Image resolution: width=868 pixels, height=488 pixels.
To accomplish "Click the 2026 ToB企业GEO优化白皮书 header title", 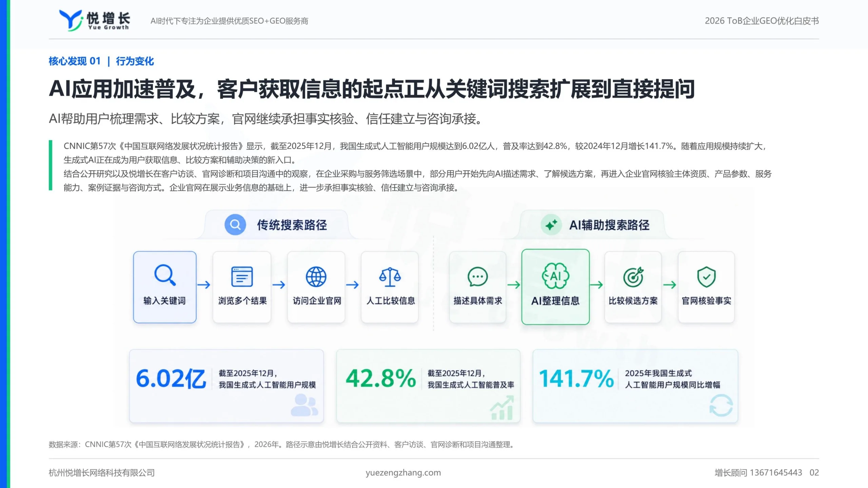I will [x=762, y=21].
